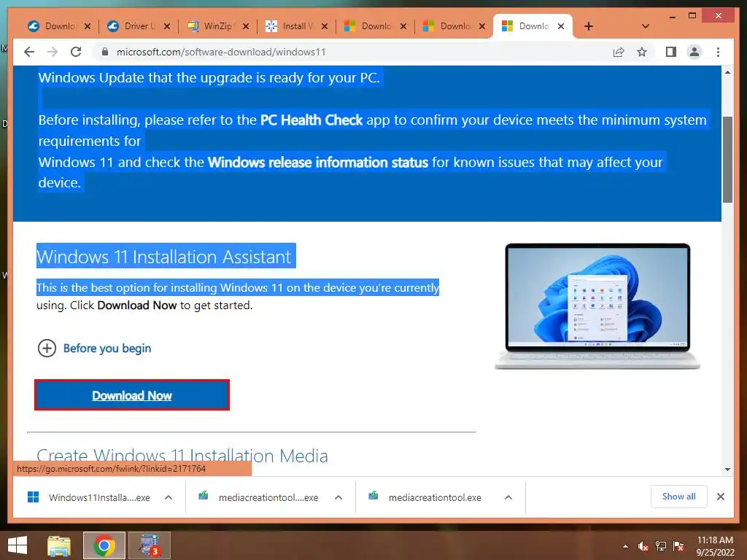Open Windows11Installa...exe download
747x560 pixels.
(x=88, y=497)
